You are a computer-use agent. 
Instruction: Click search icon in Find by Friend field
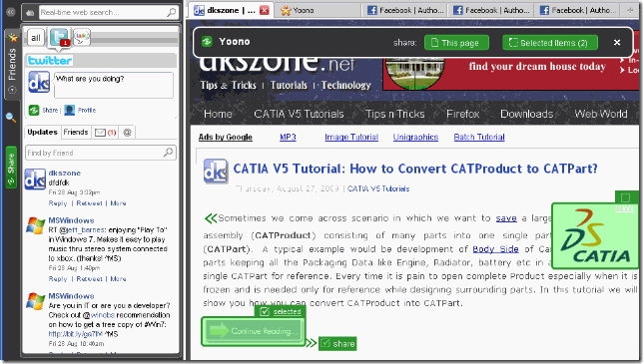168,153
